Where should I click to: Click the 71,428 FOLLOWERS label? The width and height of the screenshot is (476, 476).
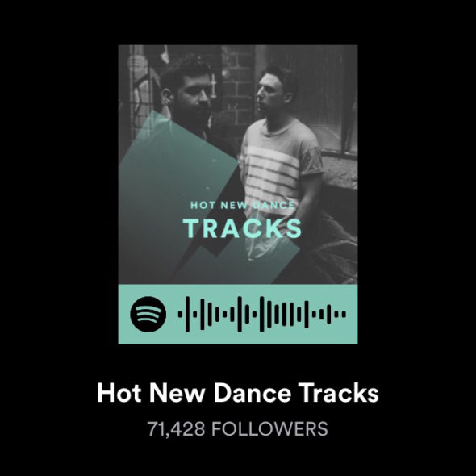[238, 428]
